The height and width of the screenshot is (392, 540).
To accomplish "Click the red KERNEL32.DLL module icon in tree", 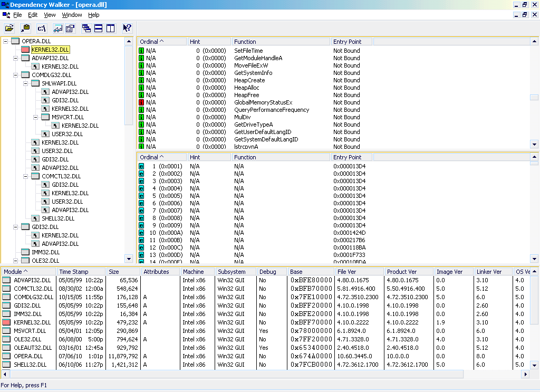I will (25, 50).
